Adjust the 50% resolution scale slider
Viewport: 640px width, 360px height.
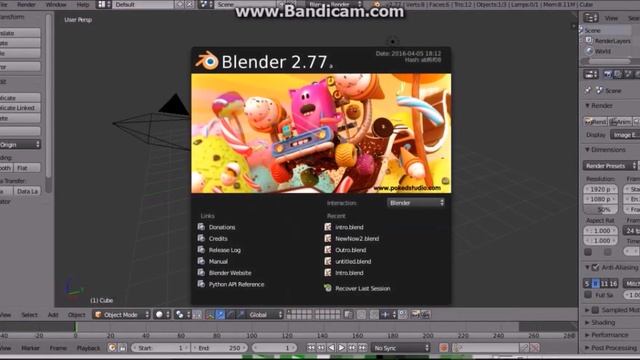600,209
